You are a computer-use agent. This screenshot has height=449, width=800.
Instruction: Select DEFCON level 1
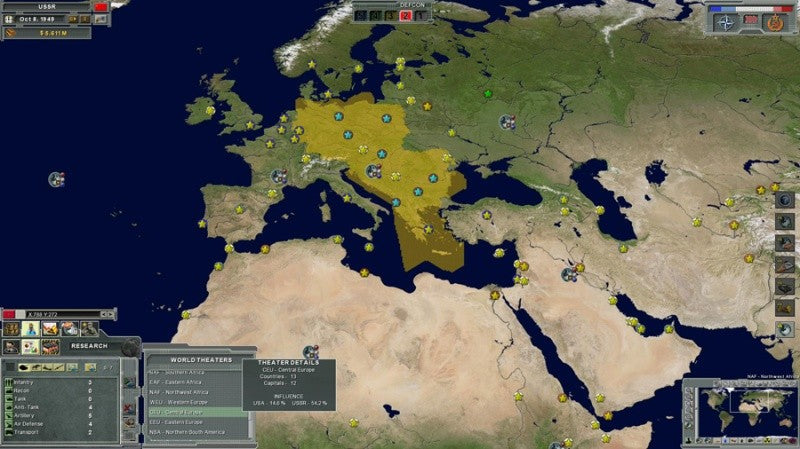tap(421, 16)
